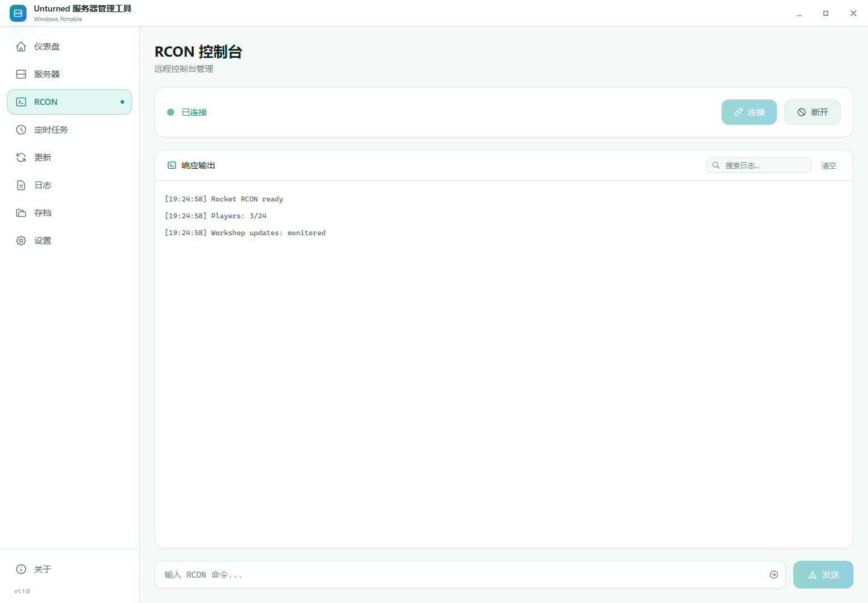Screen dimensions: 868x603
Task: Open the 存档 saves page
Action: [69, 213]
